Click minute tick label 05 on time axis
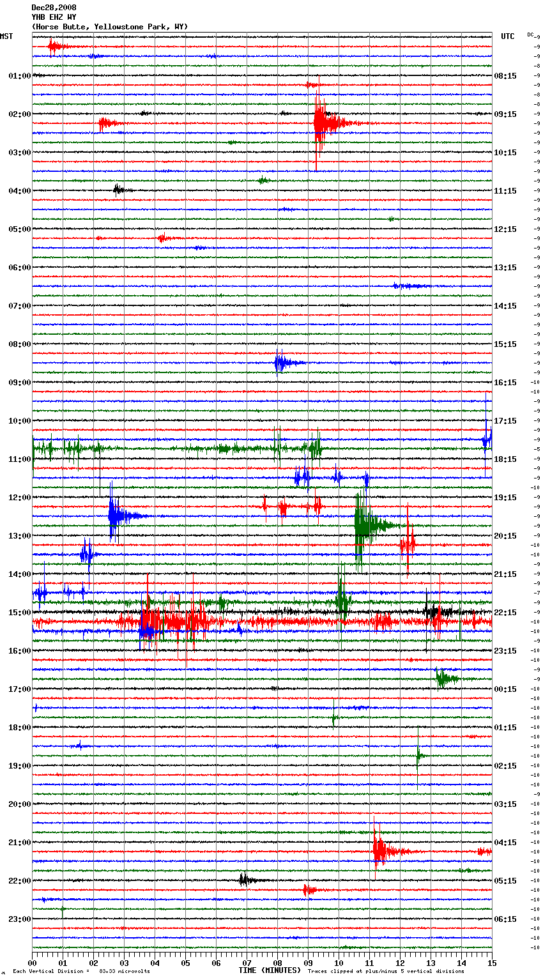The width and height of the screenshot is (543, 980). pyautogui.click(x=185, y=963)
